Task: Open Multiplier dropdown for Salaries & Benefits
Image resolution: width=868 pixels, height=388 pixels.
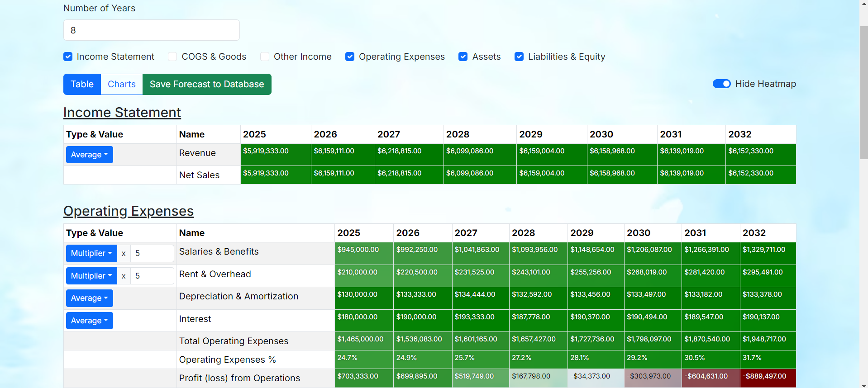Action: 91,253
